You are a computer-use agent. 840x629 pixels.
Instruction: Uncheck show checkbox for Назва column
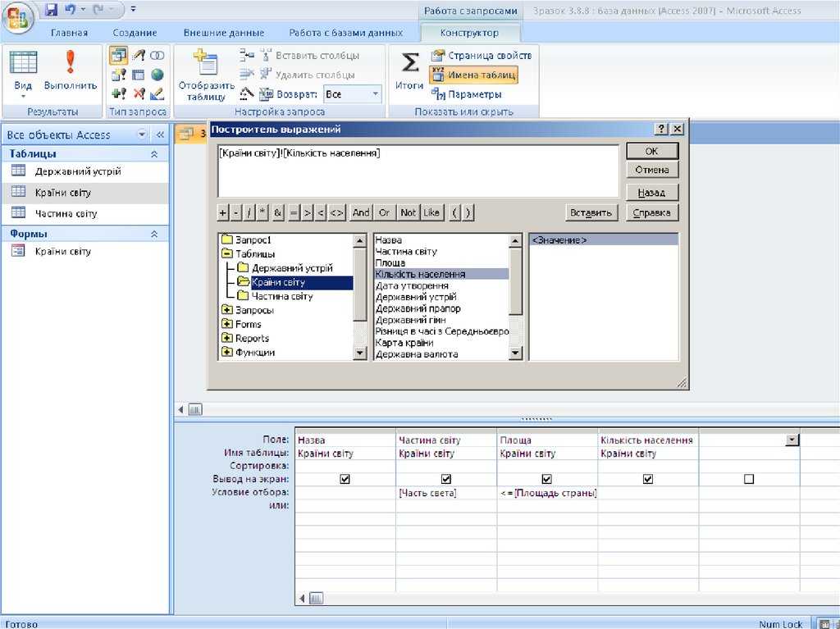[x=345, y=480]
